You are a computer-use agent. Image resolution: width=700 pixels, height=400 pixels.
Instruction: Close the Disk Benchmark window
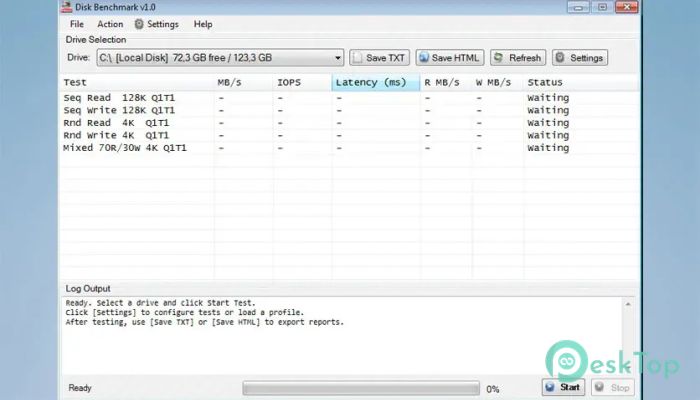click(x=627, y=7)
